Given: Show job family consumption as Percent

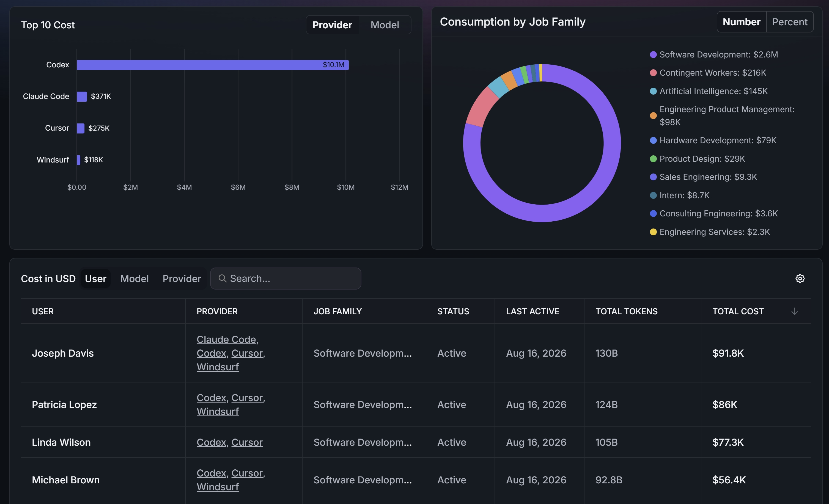Looking at the screenshot, I should [x=790, y=22].
